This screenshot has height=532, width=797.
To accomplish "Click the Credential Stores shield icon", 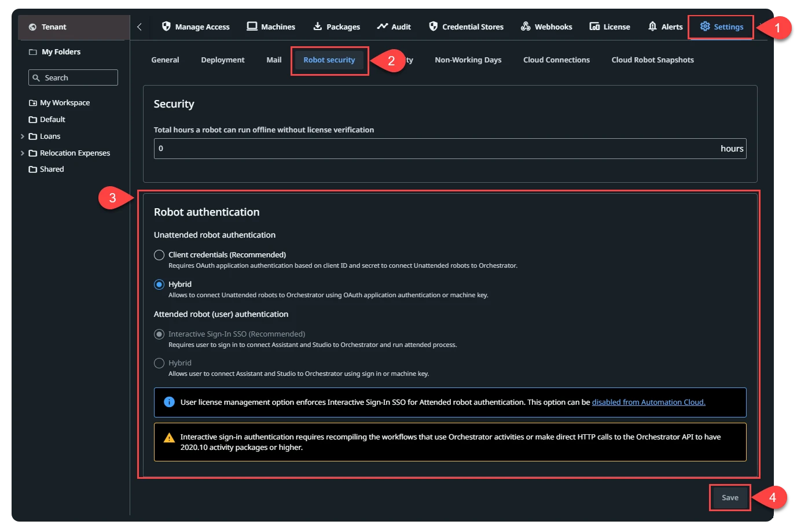I will 434,26.
